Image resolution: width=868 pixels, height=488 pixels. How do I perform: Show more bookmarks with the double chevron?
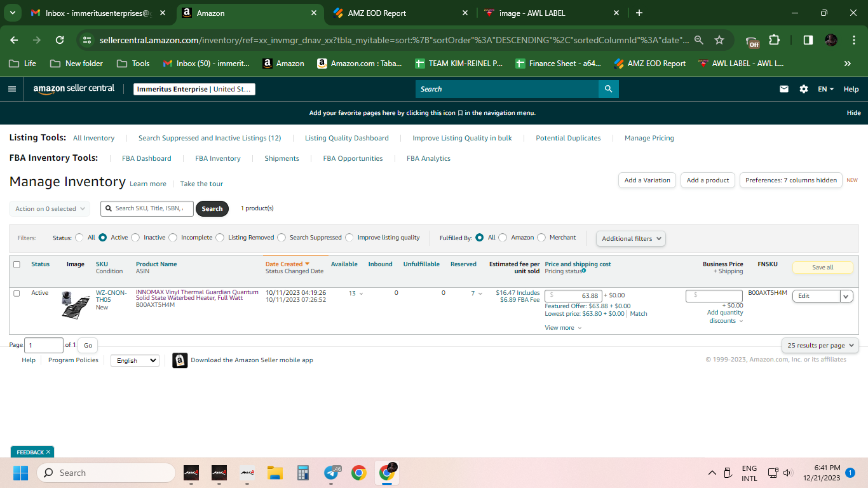point(847,64)
